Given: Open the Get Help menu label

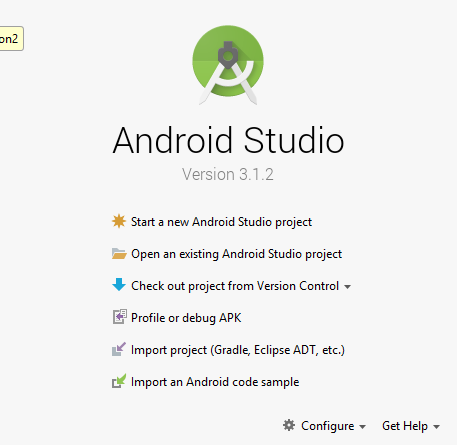Looking at the screenshot, I should tap(405, 426).
